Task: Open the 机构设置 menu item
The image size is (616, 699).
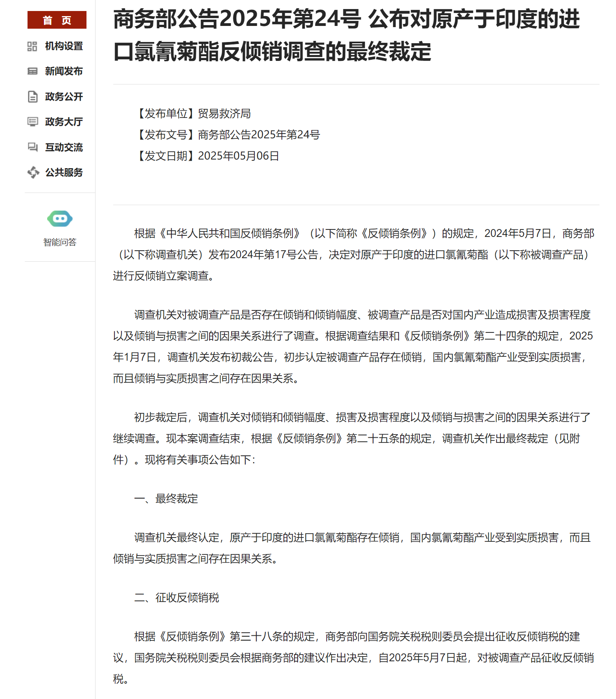Action: [64, 46]
